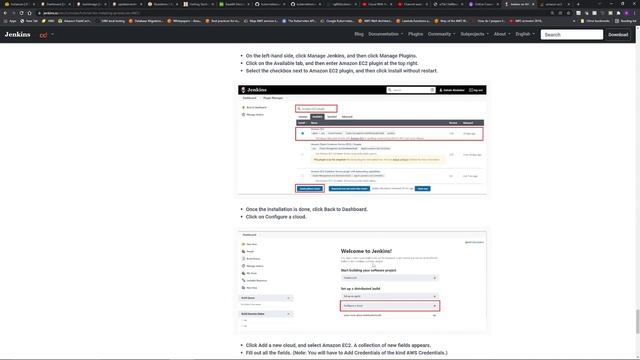Expand the Subprojects menu
The width and height of the screenshot is (640, 360).
[474, 34]
